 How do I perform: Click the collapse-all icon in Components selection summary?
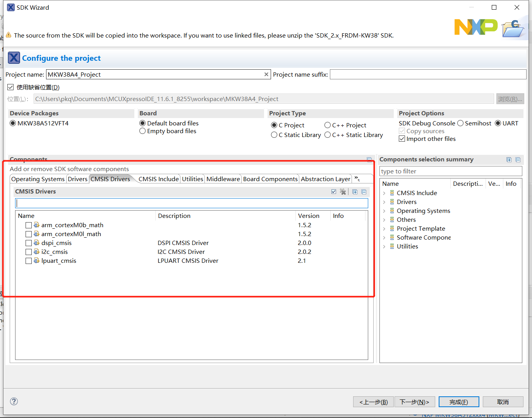518,159
